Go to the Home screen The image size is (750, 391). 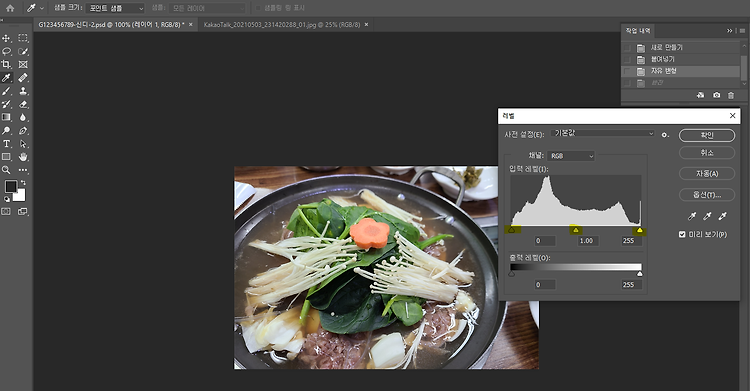tap(10, 8)
